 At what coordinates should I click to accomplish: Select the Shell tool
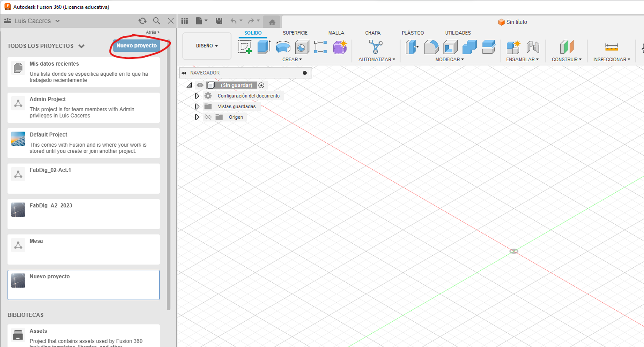(451, 47)
